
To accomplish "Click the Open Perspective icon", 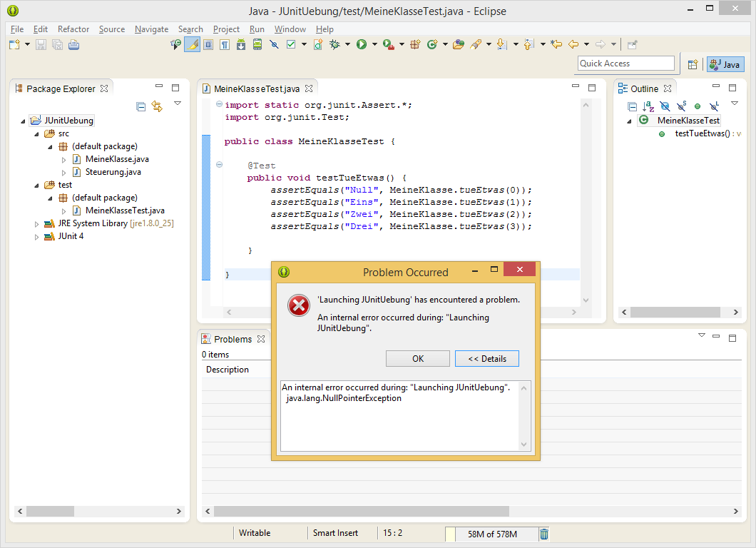I will 693,65.
